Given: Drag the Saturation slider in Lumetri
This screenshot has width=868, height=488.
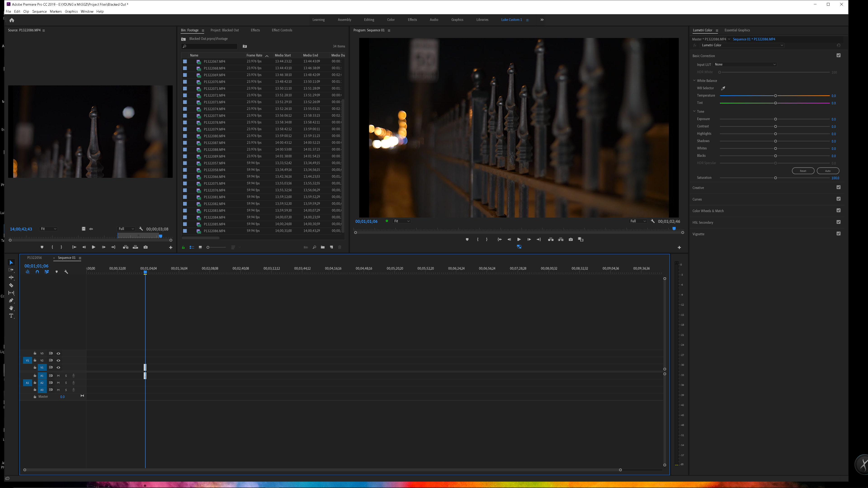Looking at the screenshot, I should tap(776, 178).
